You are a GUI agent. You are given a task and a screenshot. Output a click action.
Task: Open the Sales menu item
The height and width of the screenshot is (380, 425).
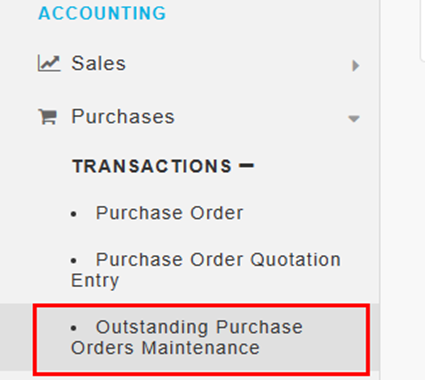(99, 63)
